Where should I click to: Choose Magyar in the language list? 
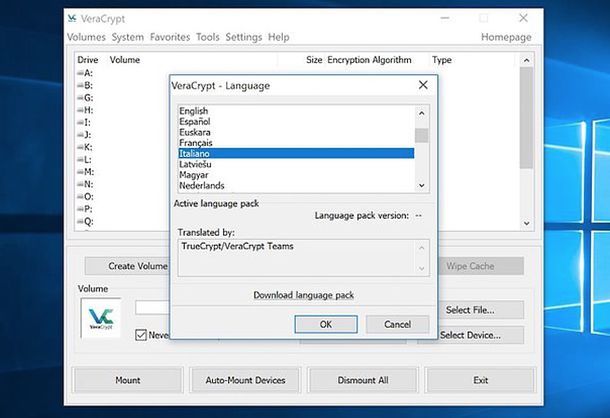(296, 175)
